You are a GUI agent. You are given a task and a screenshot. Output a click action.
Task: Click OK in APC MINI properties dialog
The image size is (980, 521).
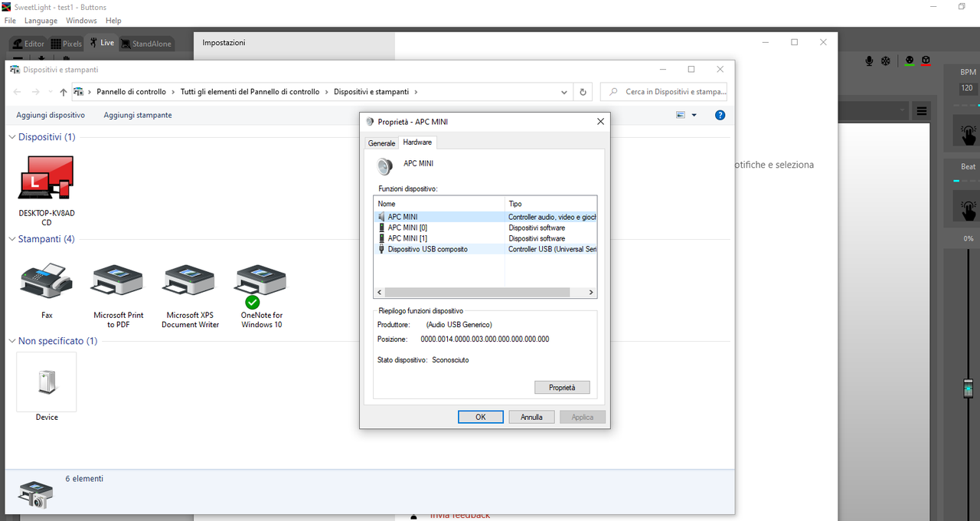point(480,417)
